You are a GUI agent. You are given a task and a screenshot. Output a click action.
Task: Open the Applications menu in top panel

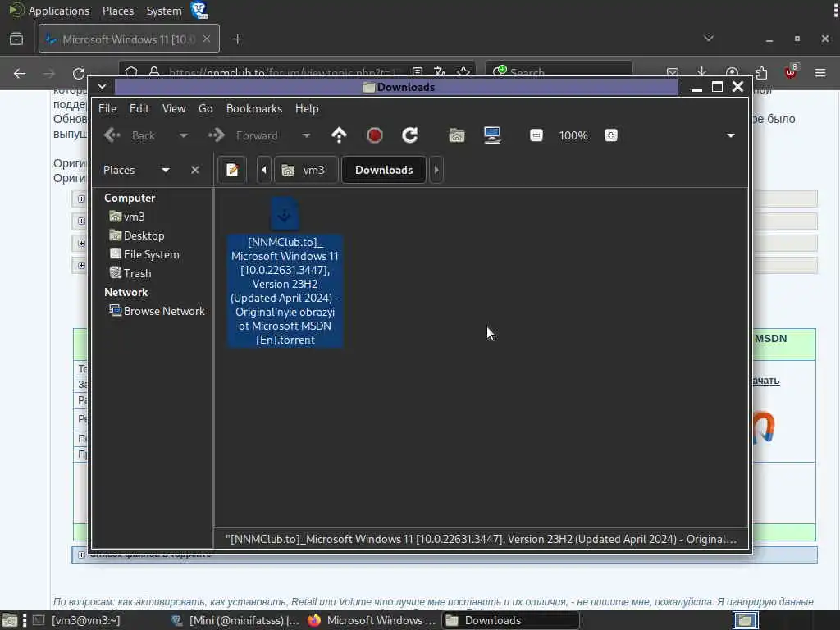pyautogui.click(x=59, y=11)
